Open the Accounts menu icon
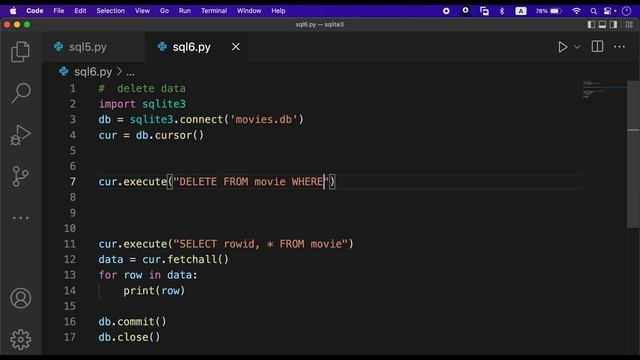The image size is (640, 360). click(20, 298)
